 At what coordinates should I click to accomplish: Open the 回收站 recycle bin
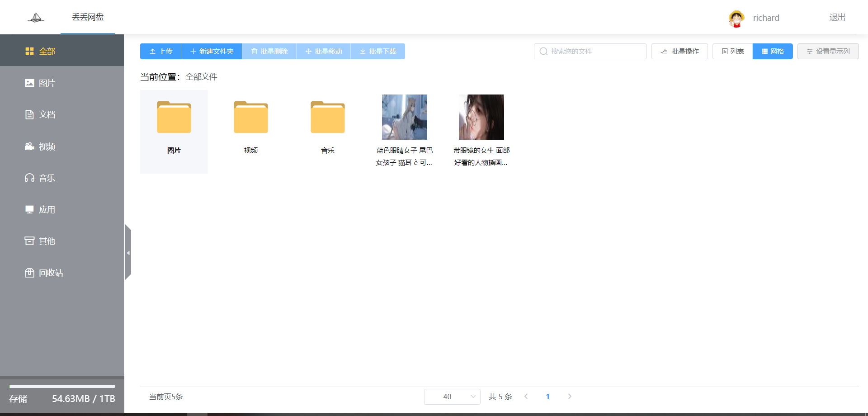click(x=44, y=273)
